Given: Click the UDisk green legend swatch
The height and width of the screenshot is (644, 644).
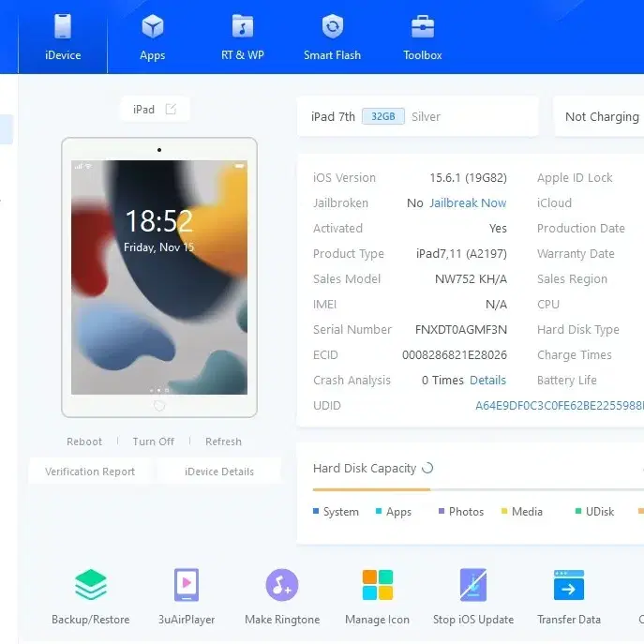Looking at the screenshot, I should (578, 511).
